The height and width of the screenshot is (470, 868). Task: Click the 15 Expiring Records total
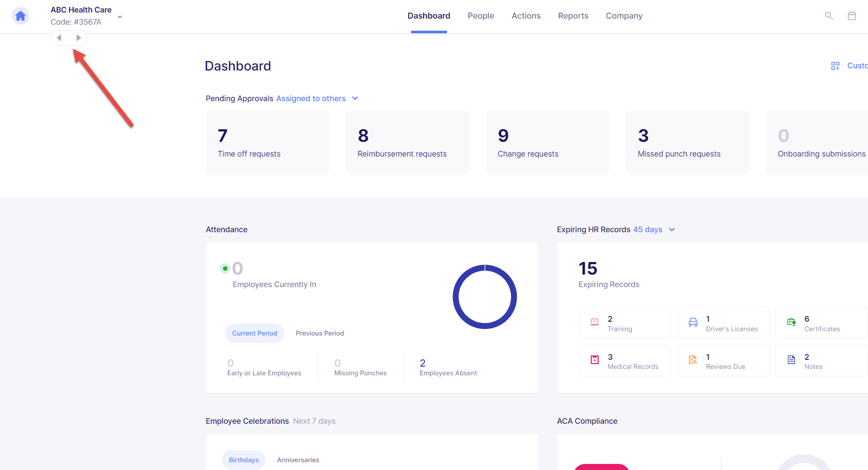click(x=588, y=269)
